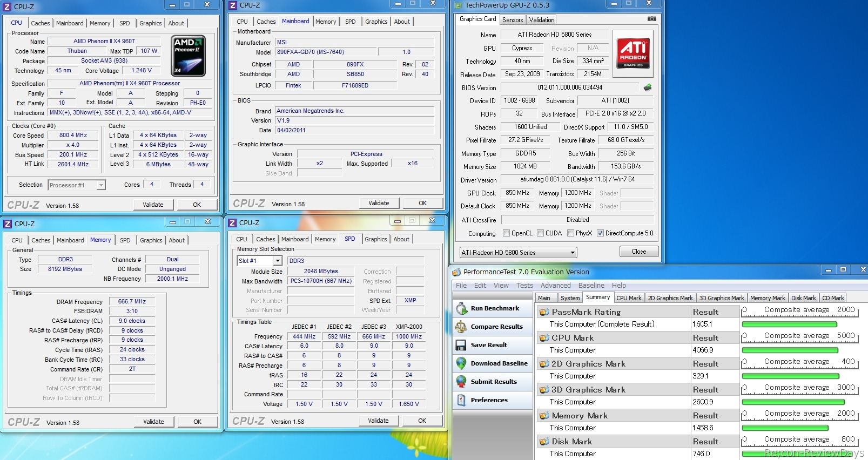The width and height of the screenshot is (868, 460).
Task: Click the GPU-Z screenshot camera icon
Action: coord(651,19)
